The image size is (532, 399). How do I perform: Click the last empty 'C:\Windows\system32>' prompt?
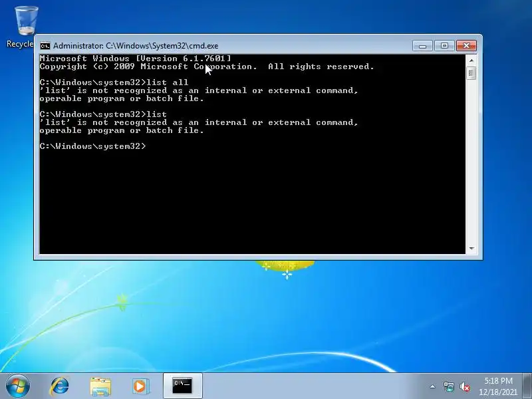pyautogui.click(x=92, y=146)
